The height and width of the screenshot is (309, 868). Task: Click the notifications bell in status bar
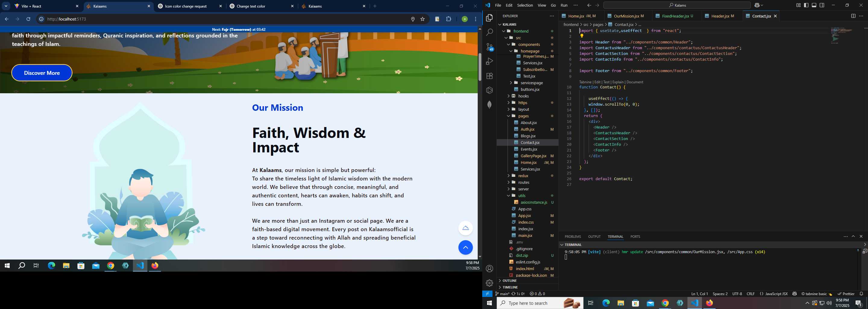(x=861, y=294)
